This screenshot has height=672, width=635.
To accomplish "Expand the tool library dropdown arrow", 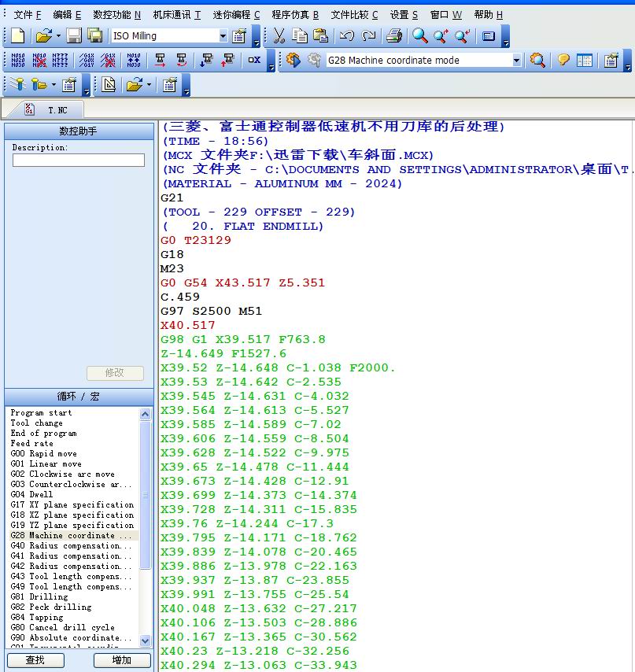I will click(x=54, y=84).
